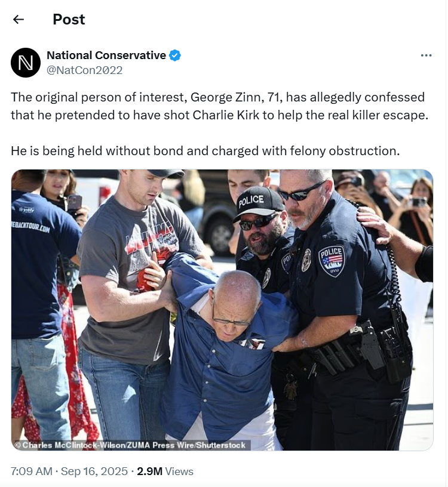Open the attached arrest photo
Image resolution: width=448 pixels, height=487 pixels.
pos(222,310)
